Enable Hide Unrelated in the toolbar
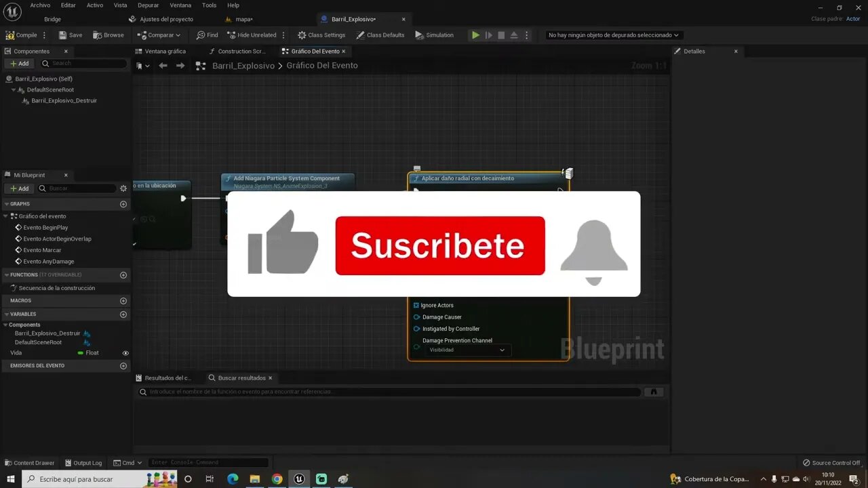Screen dimensions: 868x488 [253, 35]
